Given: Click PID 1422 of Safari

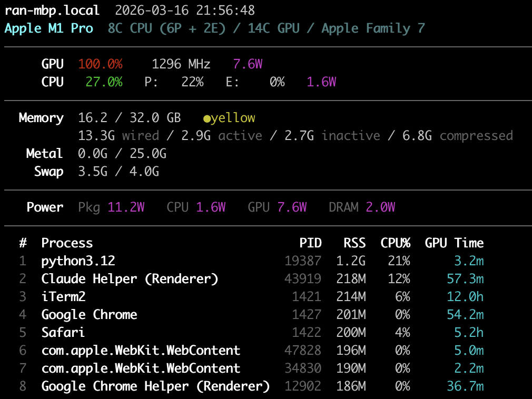Looking at the screenshot, I should 307,333.
